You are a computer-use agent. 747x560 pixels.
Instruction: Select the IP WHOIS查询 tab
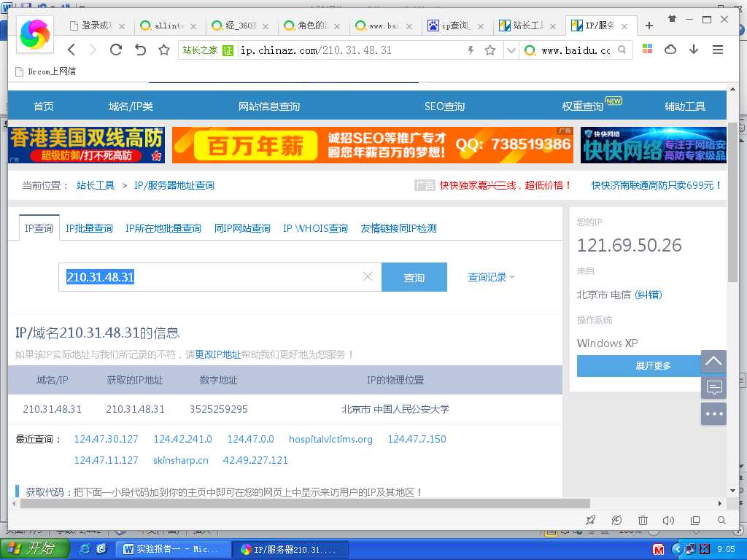pos(315,228)
